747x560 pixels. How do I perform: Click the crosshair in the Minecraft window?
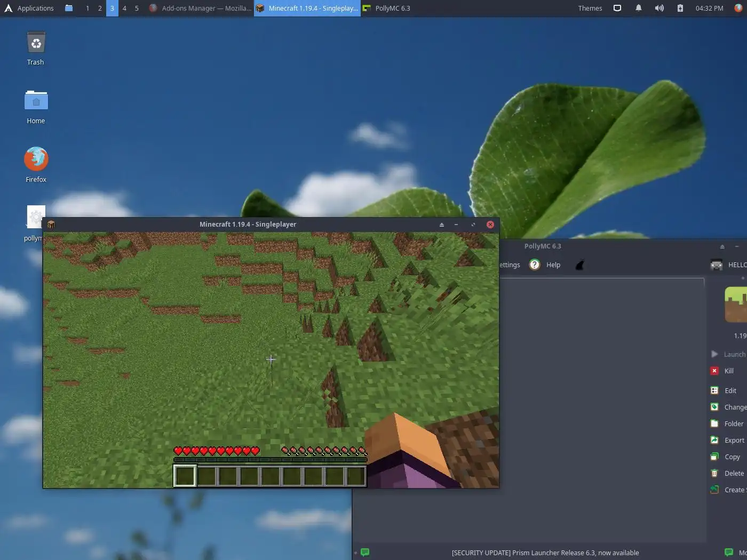coord(271,359)
